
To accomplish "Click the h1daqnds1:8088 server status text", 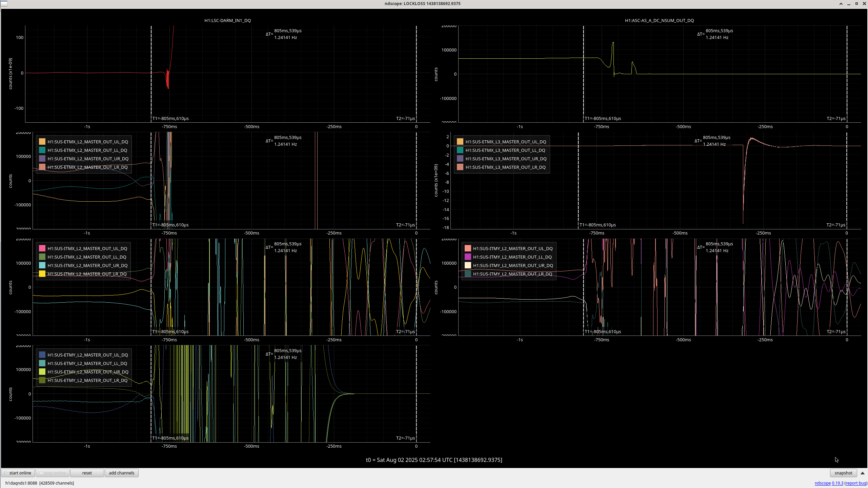I will tap(40, 483).
